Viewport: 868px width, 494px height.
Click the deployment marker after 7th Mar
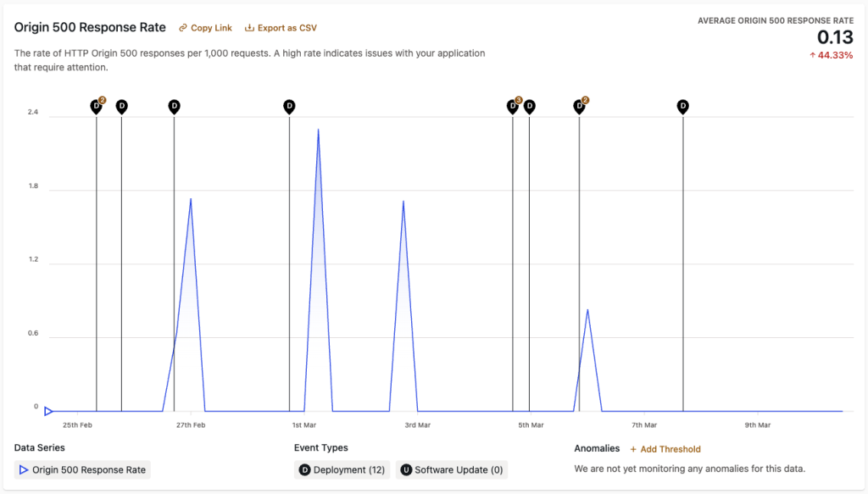pyautogui.click(x=682, y=107)
